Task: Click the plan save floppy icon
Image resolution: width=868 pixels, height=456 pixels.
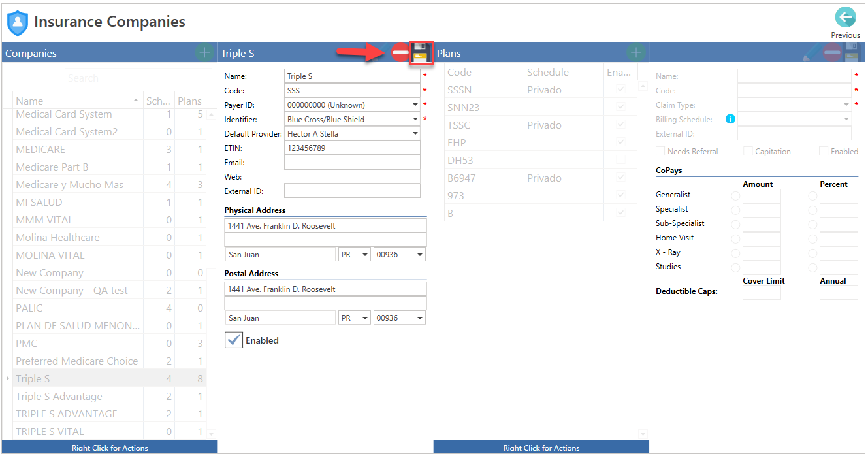Action: coord(852,53)
